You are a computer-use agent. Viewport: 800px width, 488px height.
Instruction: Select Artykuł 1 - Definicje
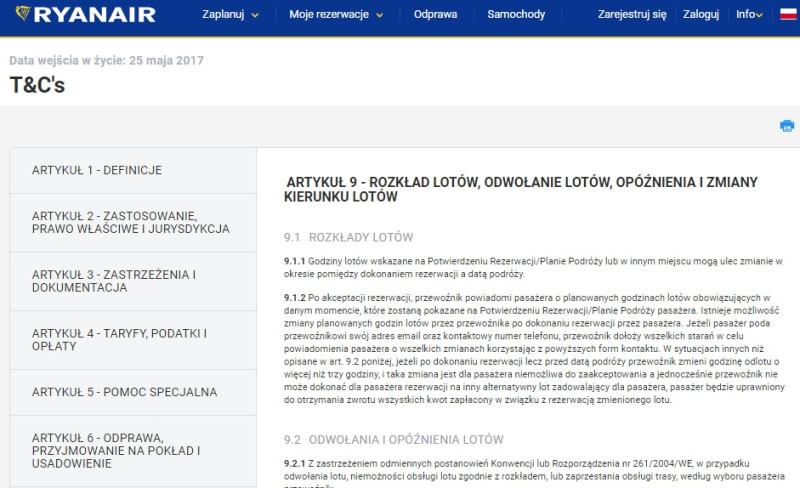133,170
